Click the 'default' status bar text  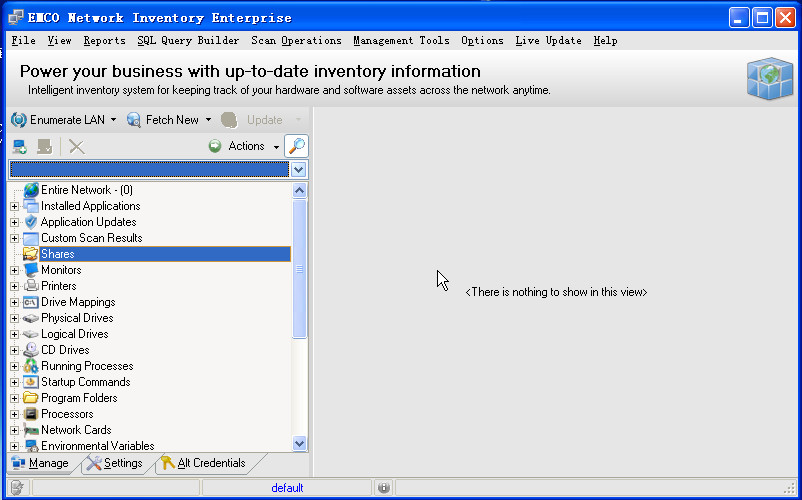click(x=287, y=488)
